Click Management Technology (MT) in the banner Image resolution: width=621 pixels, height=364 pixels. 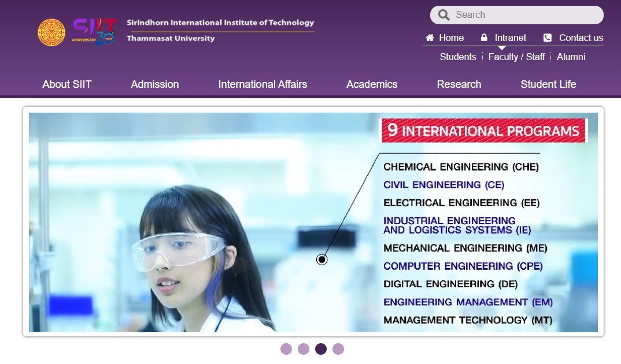coord(468,320)
